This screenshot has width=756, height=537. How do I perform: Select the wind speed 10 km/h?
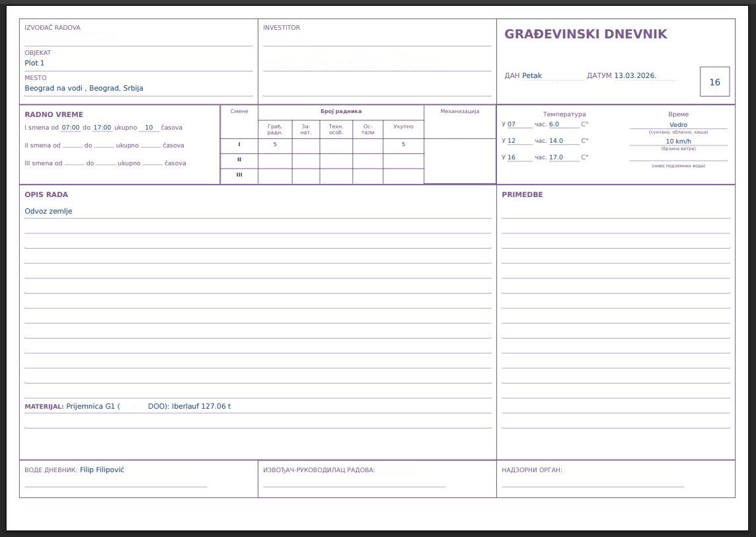[x=678, y=142]
